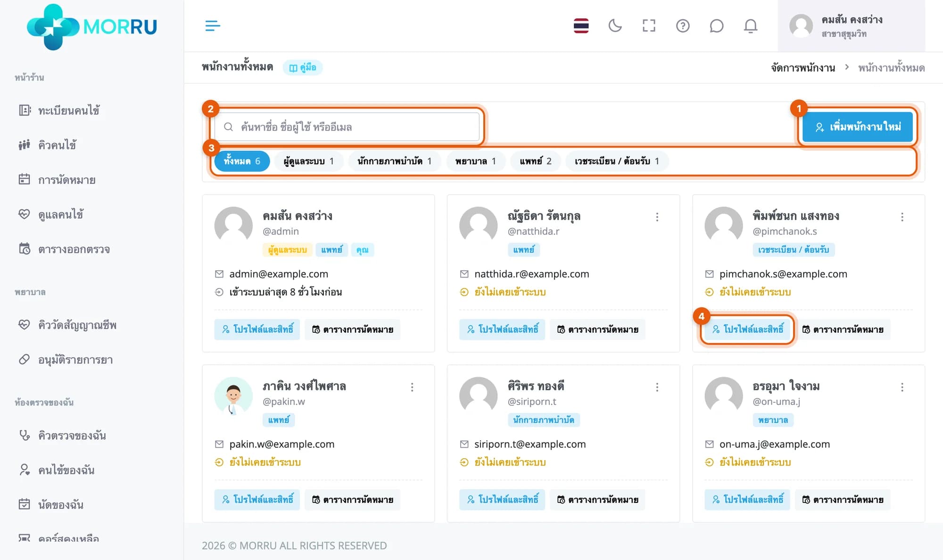
Task: Open โปรไฟล์และสิทธิ์ for พิมพ์ชนก แสงทอง
Action: [x=747, y=329]
